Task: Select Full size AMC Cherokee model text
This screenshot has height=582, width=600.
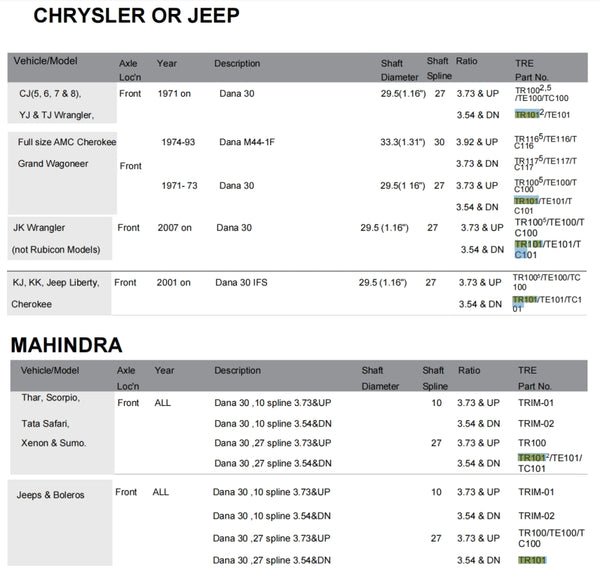Action: (66, 142)
